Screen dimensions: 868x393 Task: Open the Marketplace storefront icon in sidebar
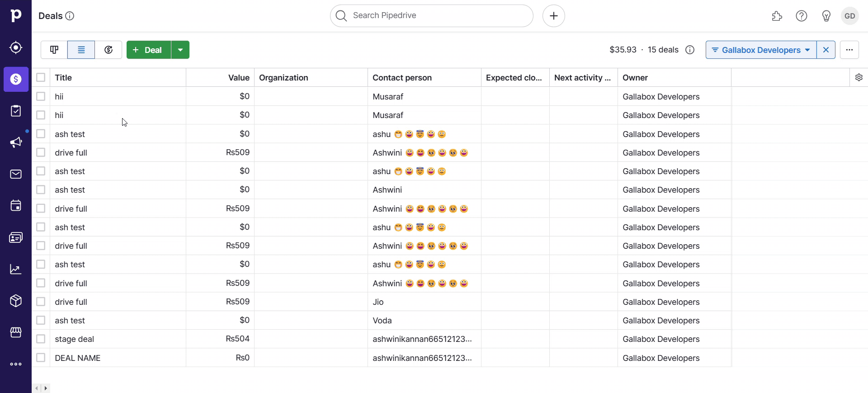tap(16, 332)
